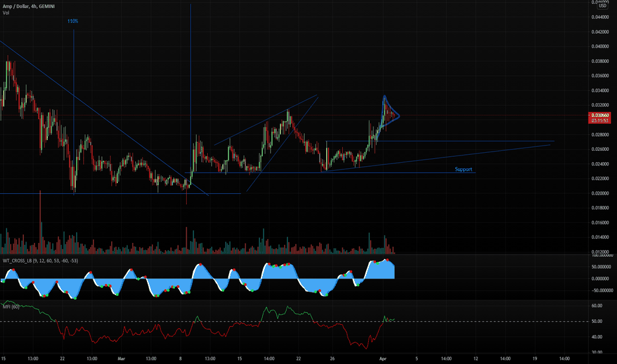Click the 0.036000 price axis label
This screenshot has height=364, width=617.
[x=600, y=76]
